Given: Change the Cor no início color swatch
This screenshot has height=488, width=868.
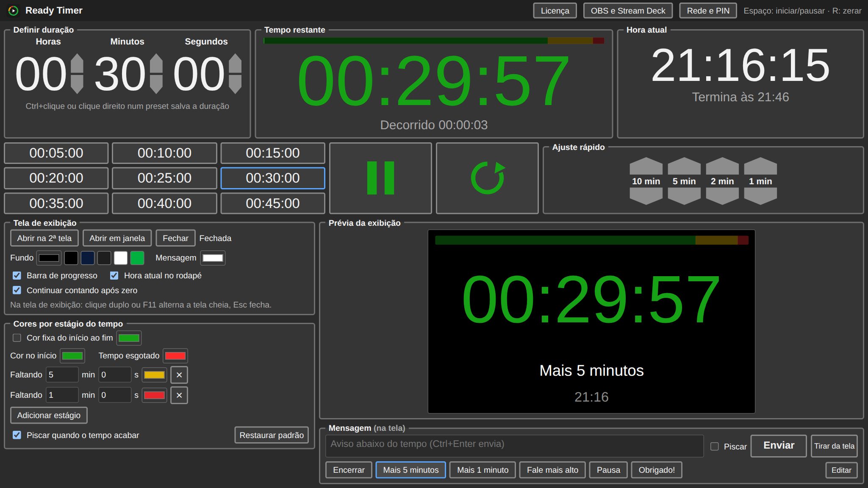Looking at the screenshot, I should 72,356.
